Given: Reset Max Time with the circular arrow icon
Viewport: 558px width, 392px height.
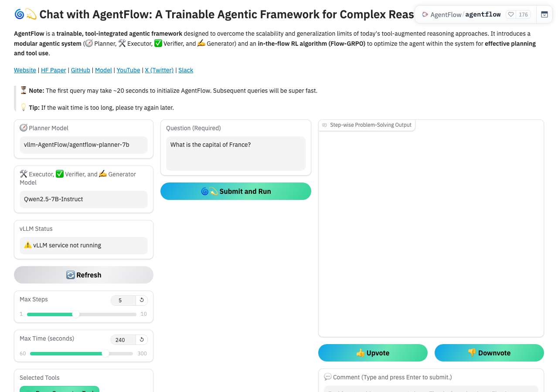Looking at the screenshot, I should pos(142,340).
